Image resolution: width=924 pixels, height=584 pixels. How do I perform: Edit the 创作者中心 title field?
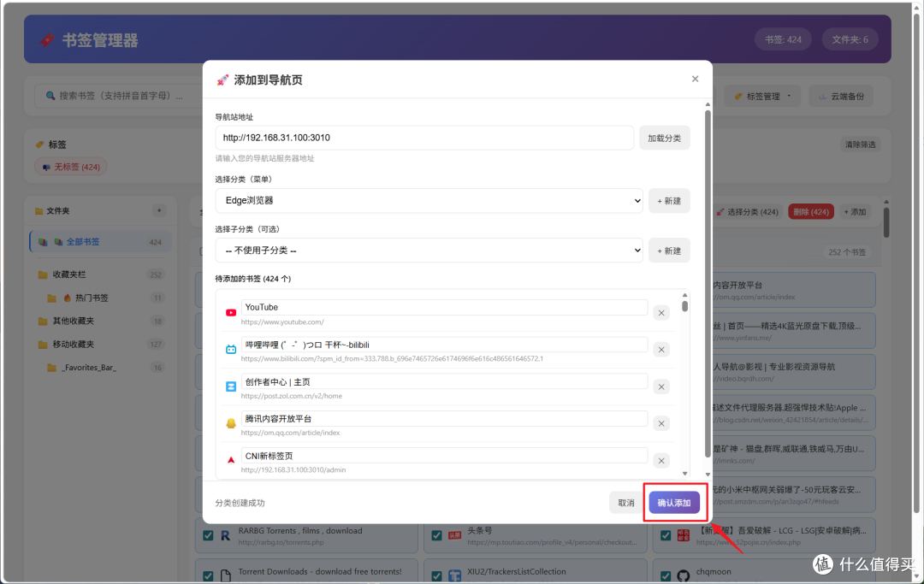[x=444, y=381]
